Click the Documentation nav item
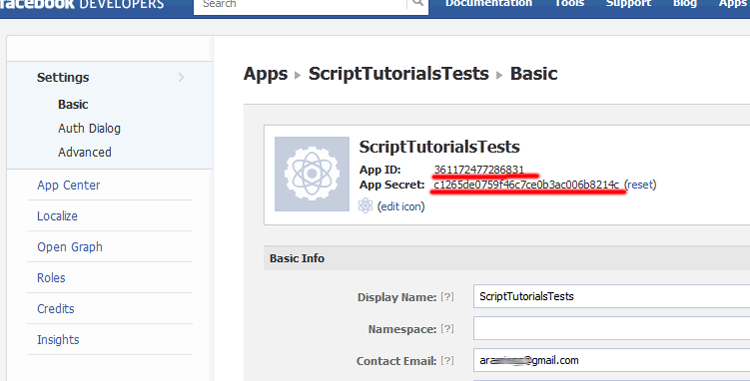Viewport: 750px width, 381px height. [x=488, y=3]
